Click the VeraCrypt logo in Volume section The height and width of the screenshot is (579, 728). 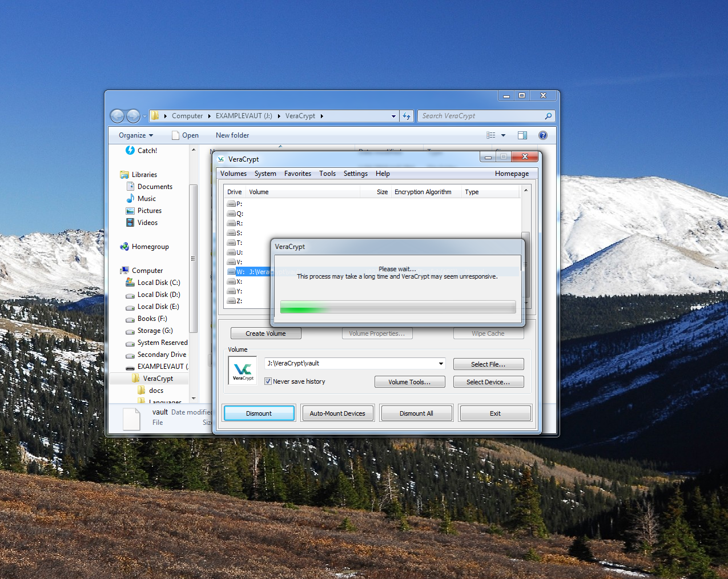(x=243, y=371)
